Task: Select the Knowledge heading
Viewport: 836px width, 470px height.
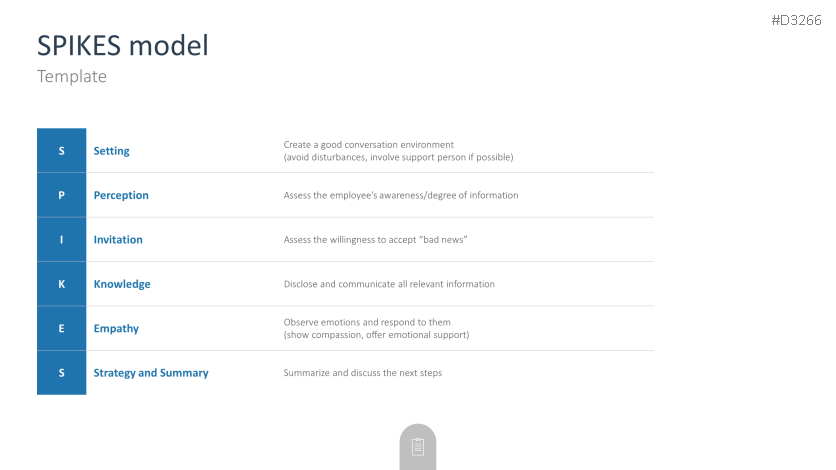Action: 122,284
